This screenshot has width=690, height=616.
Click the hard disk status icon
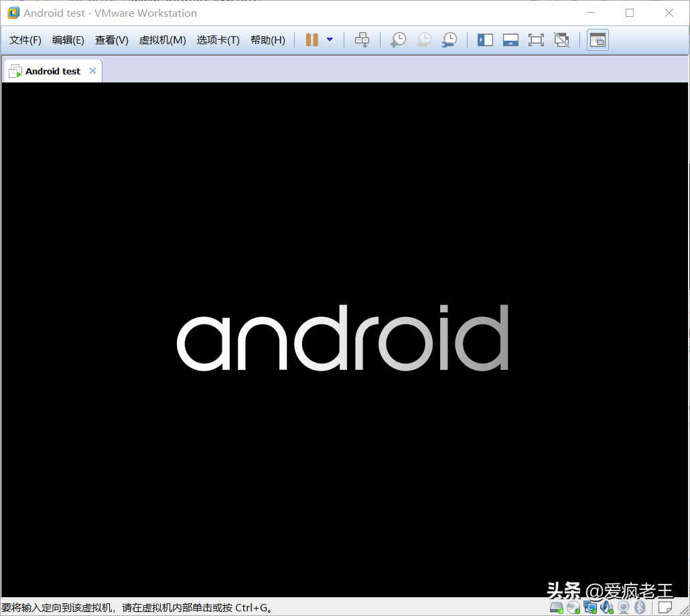557,608
